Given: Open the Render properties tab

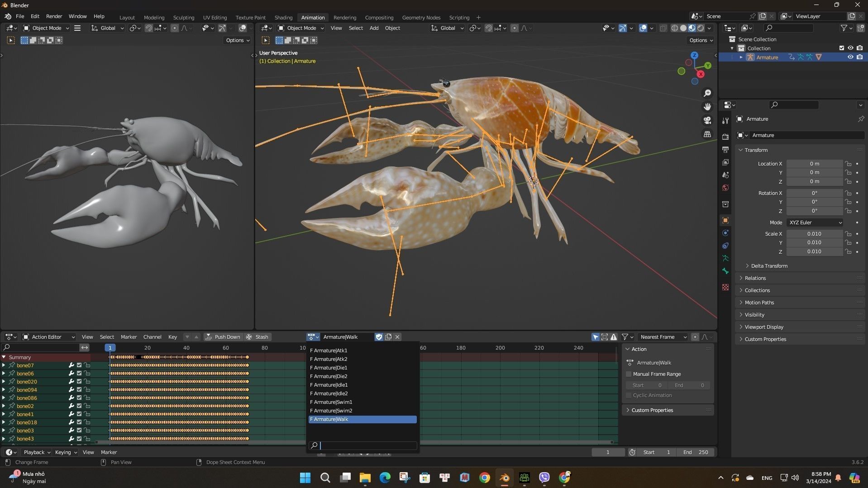Looking at the screenshot, I should click(725, 137).
